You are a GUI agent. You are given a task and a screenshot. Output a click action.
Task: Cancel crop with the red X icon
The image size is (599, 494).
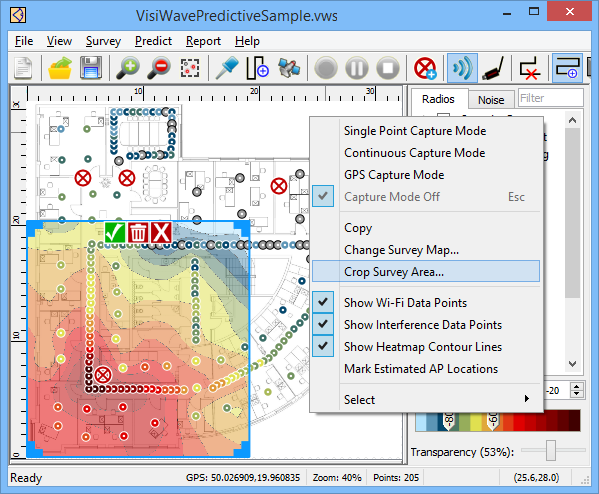pos(161,232)
